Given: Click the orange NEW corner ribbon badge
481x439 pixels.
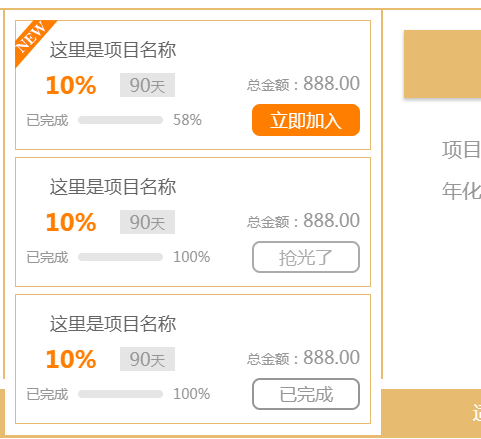Looking at the screenshot, I should click(32, 39).
